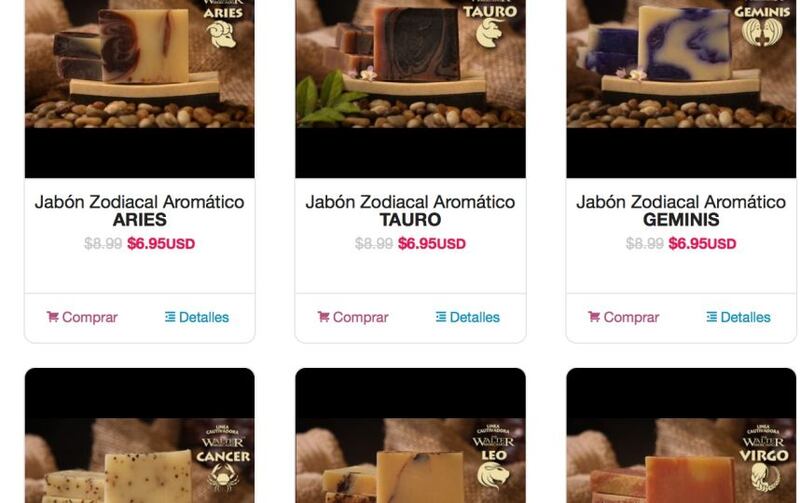Click the list icon beside Aries Detalles

click(170, 317)
